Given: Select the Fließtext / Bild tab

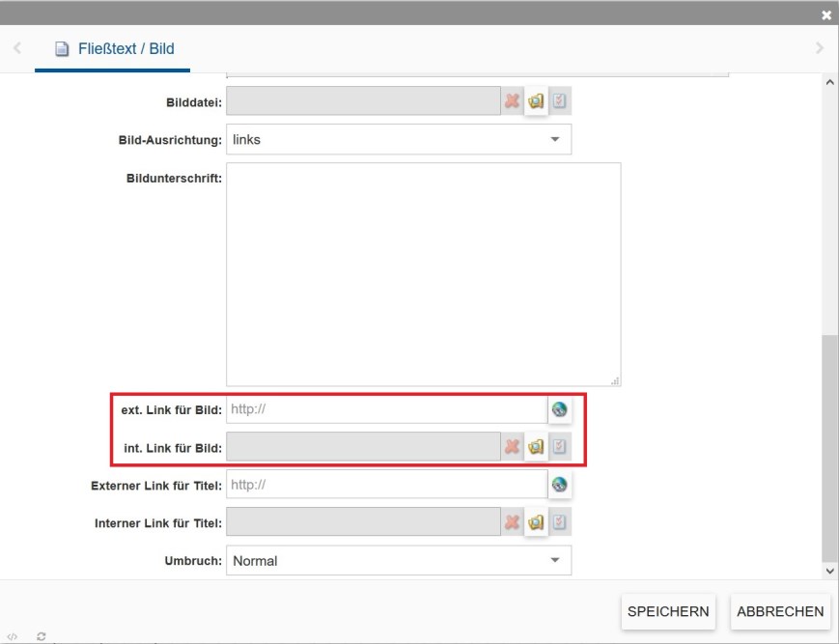Looking at the screenshot, I should (x=114, y=48).
